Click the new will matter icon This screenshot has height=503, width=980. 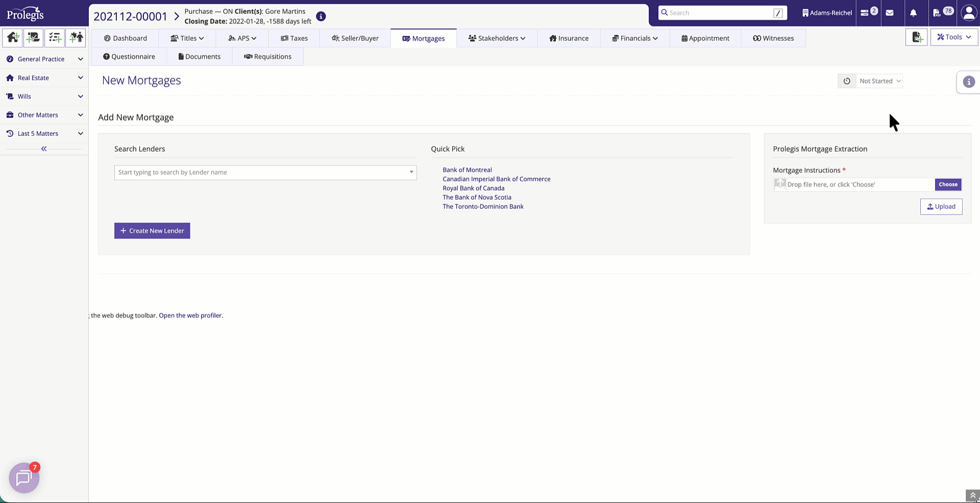tap(34, 37)
